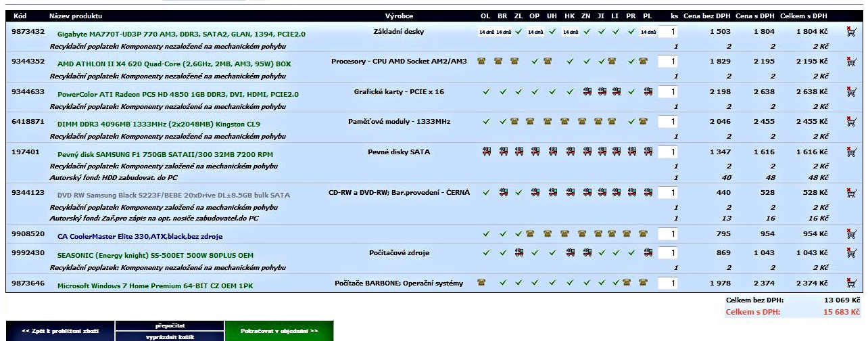Viewport: 868px width, 341px height.
Task: Click the 'přepočítat' recalculate button
Action: (x=170, y=325)
